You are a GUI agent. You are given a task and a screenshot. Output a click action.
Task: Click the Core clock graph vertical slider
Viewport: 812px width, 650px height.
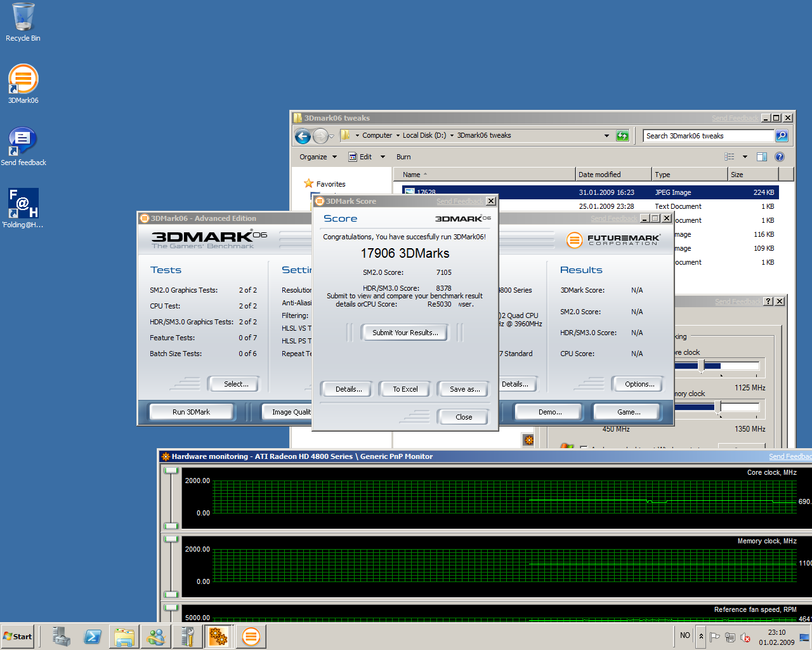tap(171, 500)
